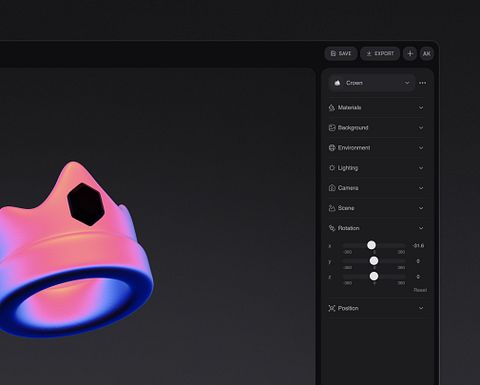Open the three-dot more options menu
The width and height of the screenshot is (480, 385).
(x=422, y=83)
